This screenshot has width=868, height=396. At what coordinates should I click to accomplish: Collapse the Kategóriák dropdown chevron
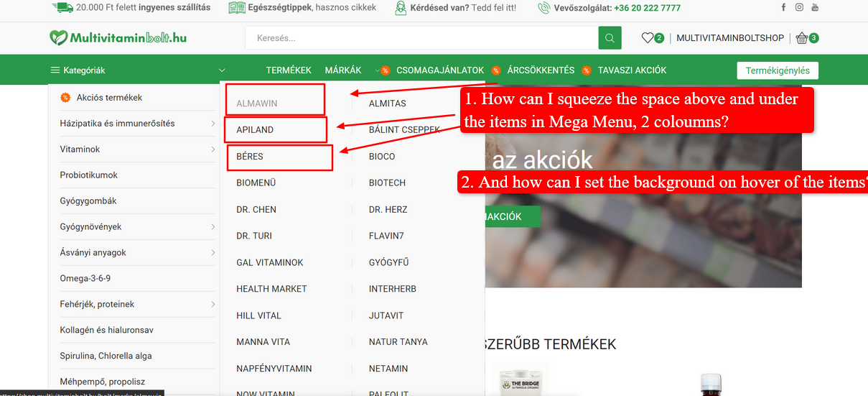tap(222, 70)
